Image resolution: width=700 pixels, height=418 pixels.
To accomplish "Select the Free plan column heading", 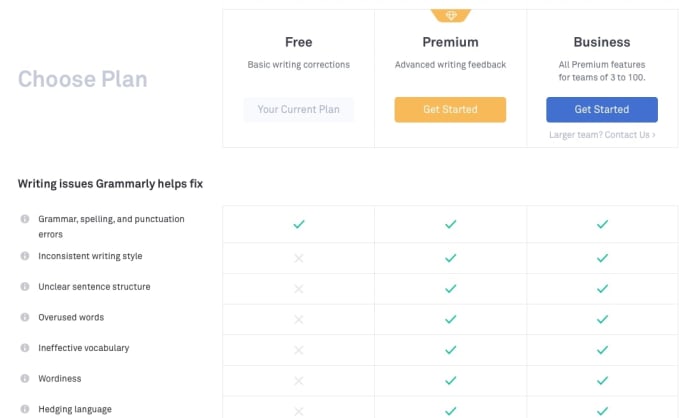I will (298, 42).
